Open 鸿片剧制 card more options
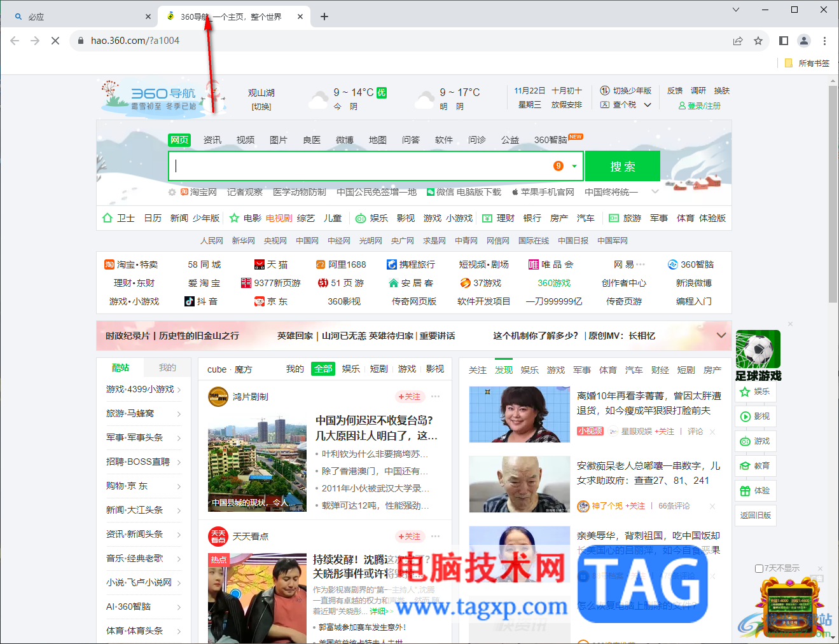 (435, 396)
